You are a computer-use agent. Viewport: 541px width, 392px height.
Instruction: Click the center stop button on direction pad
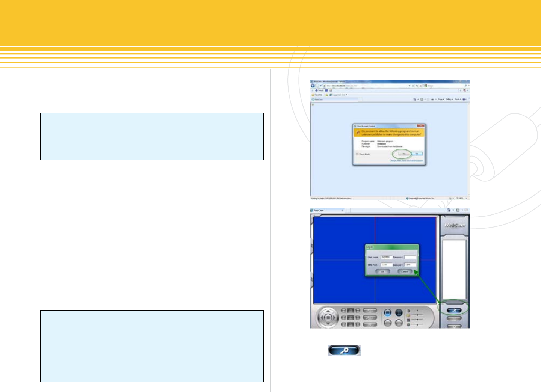pos(328,318)
